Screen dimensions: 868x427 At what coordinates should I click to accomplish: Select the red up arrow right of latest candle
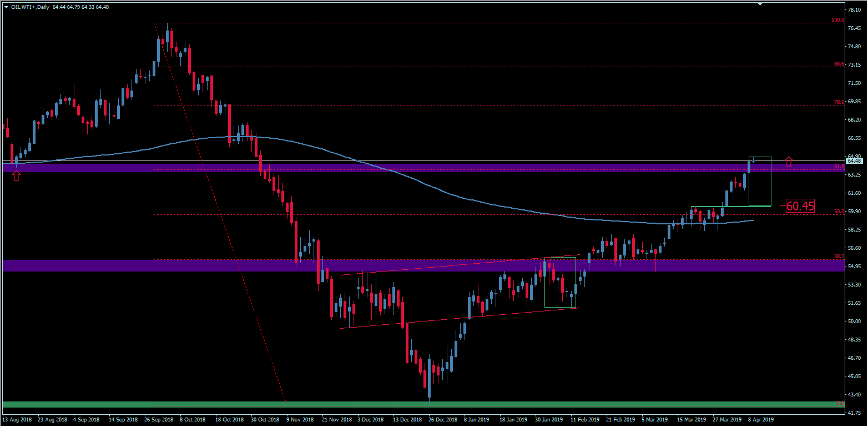789,162
